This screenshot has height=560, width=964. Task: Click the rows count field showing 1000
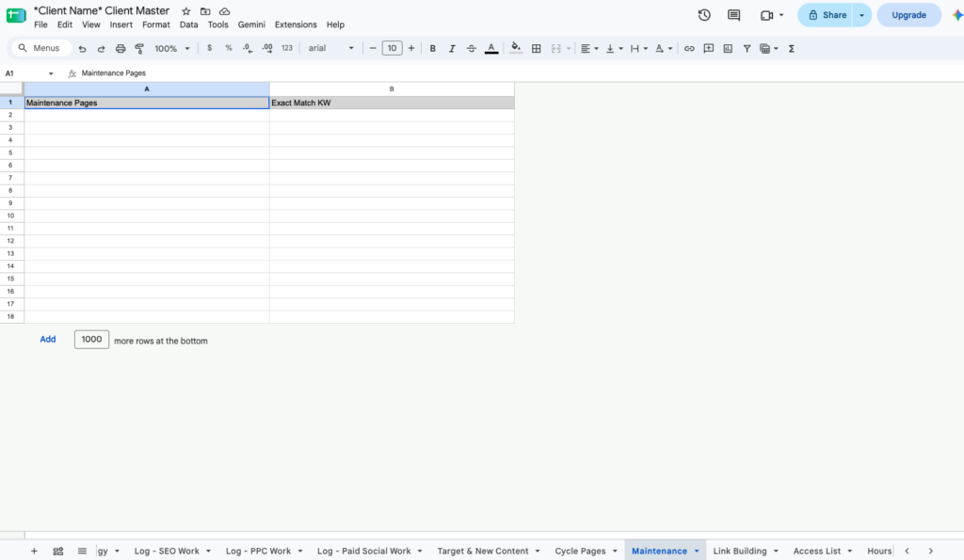91,340
